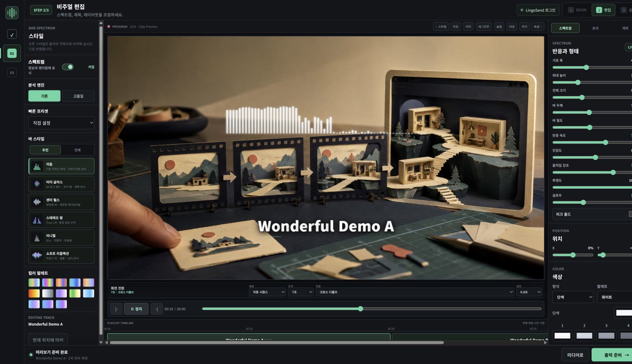The image size is (632, 364).
Task: Pick the 센터 펄스 bar style icon
Action: point(37,202)
